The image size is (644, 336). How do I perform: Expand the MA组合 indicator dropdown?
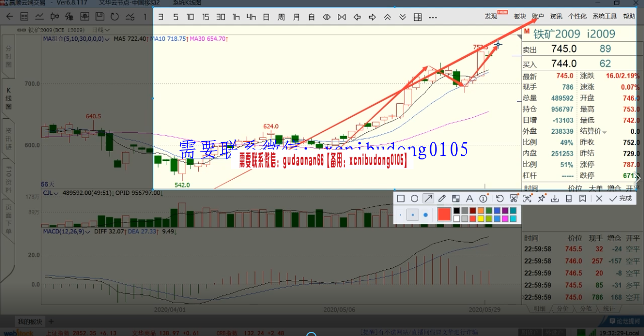tap(107, 39)
